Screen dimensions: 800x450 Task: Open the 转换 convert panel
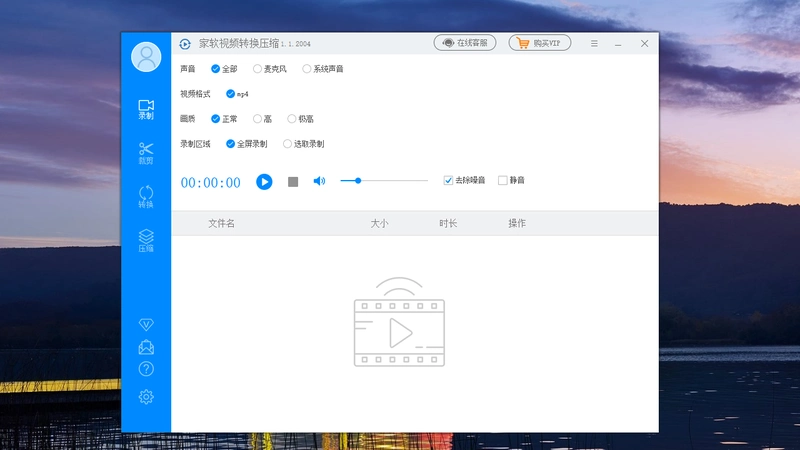(146, 196)
